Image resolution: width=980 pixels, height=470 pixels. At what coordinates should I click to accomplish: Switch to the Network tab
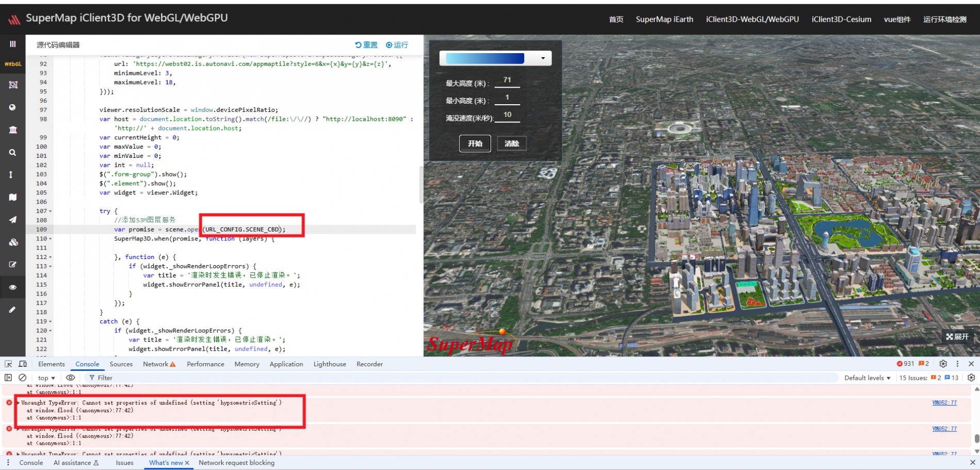coord(159,364)
